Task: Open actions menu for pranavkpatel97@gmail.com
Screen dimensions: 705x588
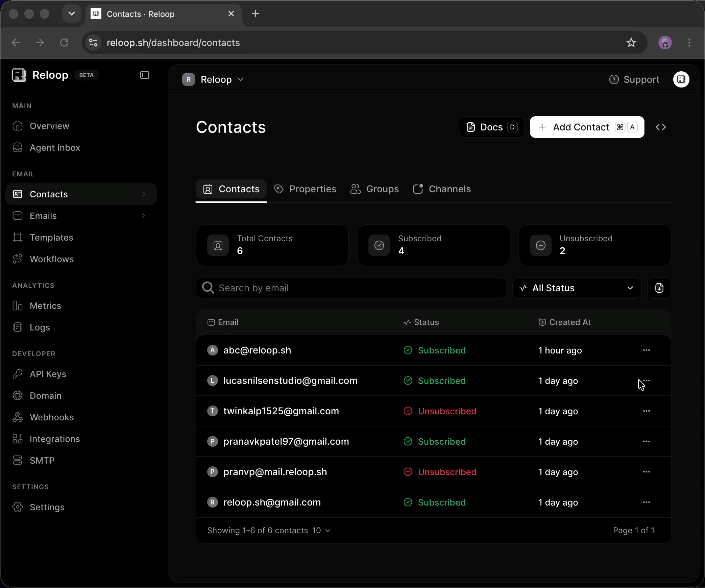Action: (x=646, y=441)
